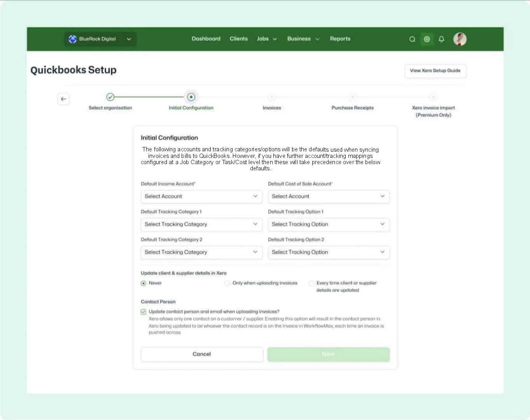The image size is (530, 420).
Task: Click the Contact Person section label
Action: point(158,302)
